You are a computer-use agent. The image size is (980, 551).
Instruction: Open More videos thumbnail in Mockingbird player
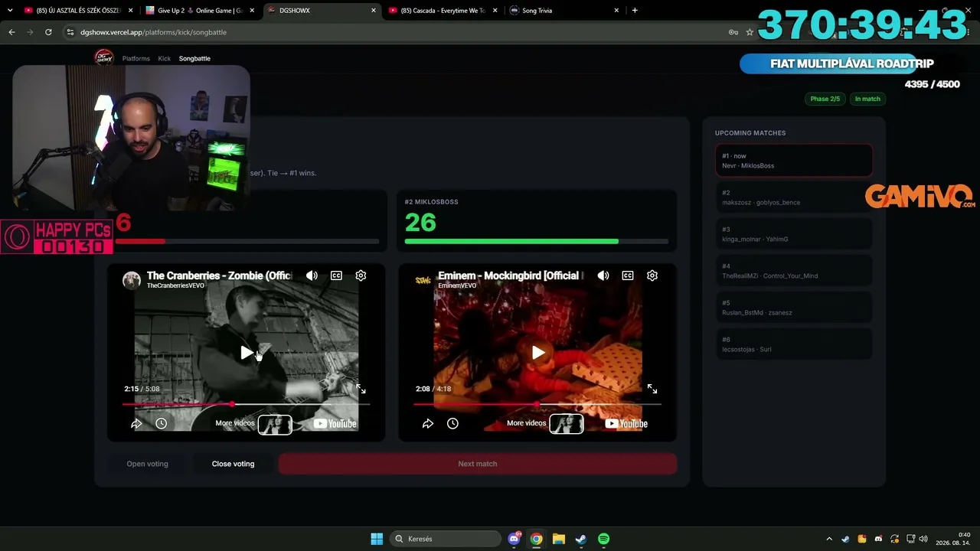coord(567,424)
